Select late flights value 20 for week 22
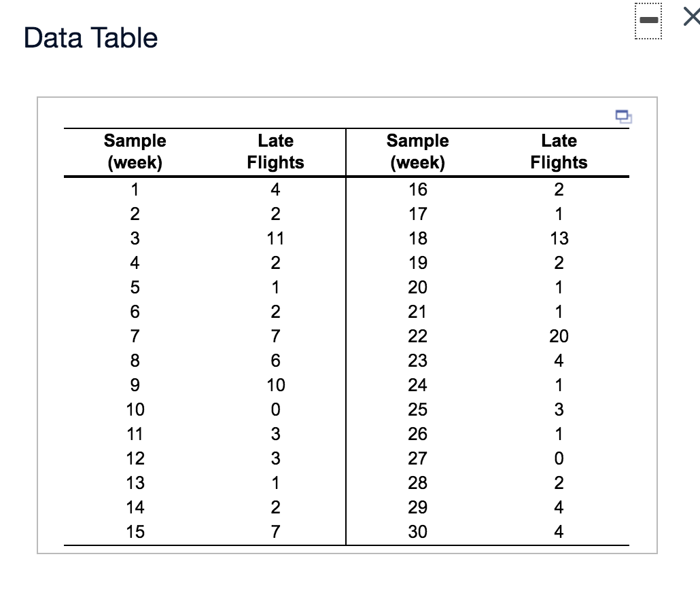 tap(559, 336)
